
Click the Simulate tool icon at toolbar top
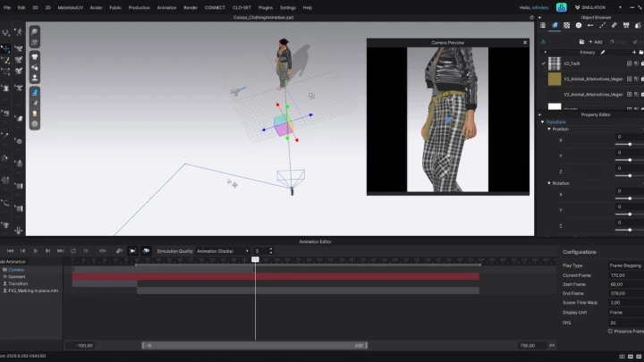[5, 32]
